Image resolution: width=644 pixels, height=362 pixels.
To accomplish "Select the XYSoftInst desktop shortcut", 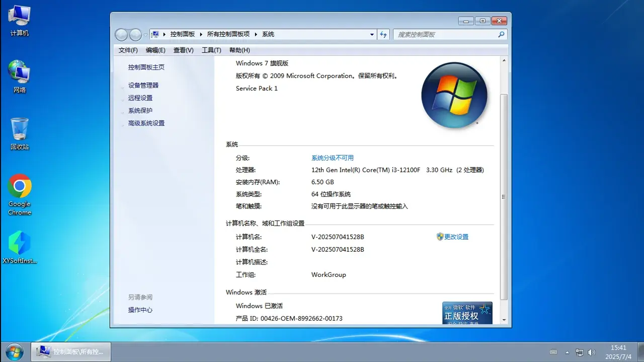I will 20,248.
